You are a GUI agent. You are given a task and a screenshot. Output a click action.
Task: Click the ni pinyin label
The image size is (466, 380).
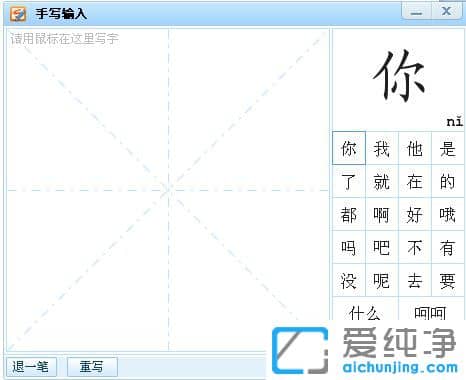[455, 121]
